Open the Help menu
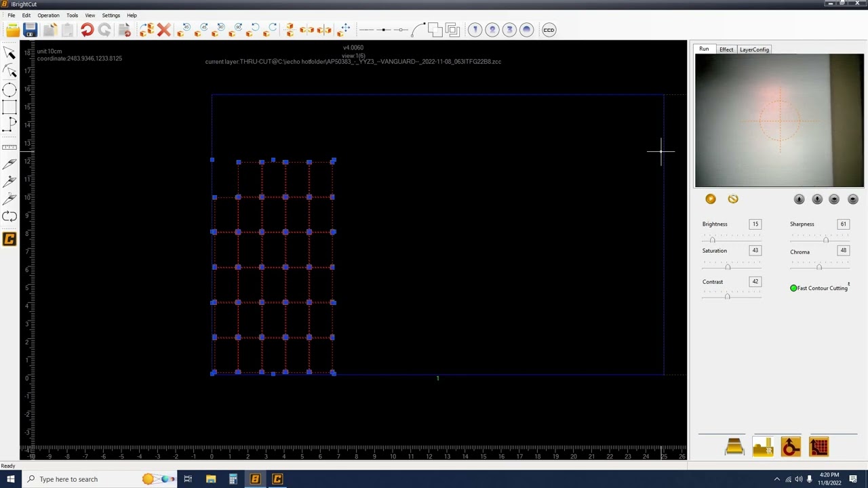The width and height of the screenshot is (868, 488). [x=132, y=15]
